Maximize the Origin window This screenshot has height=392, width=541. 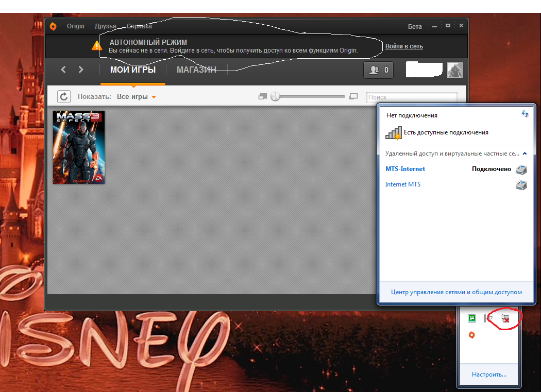448,26
